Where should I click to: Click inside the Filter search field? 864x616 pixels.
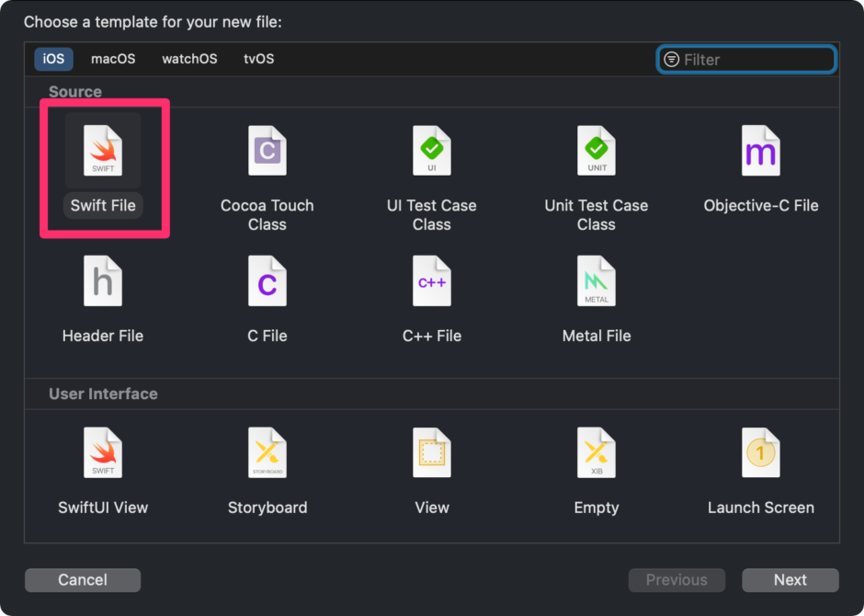tap(746, 59)
